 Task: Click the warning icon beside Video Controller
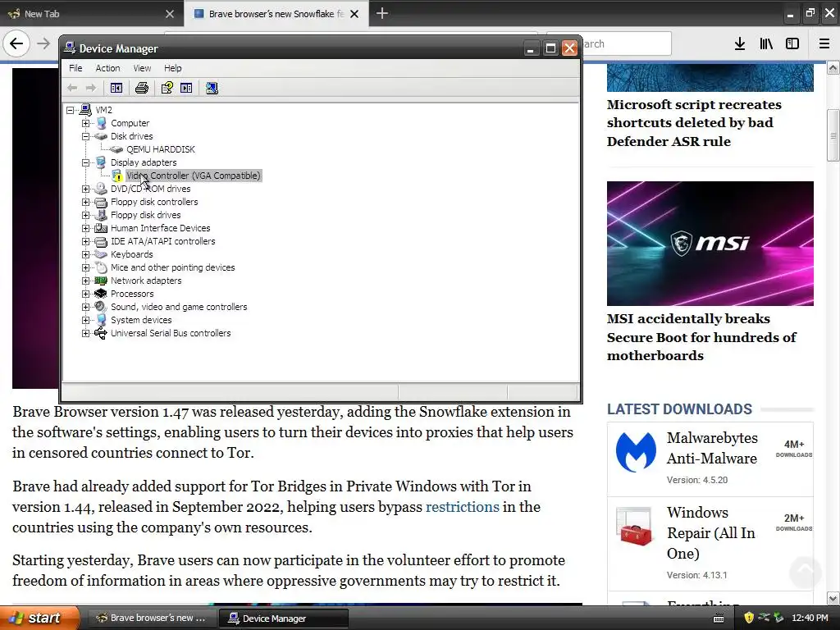[x=116, y=176]
